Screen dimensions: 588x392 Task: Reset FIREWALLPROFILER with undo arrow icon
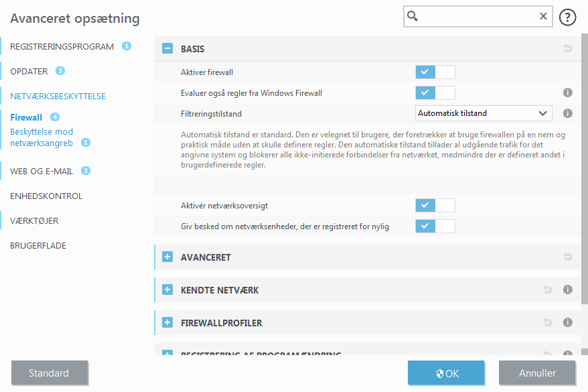547,323
